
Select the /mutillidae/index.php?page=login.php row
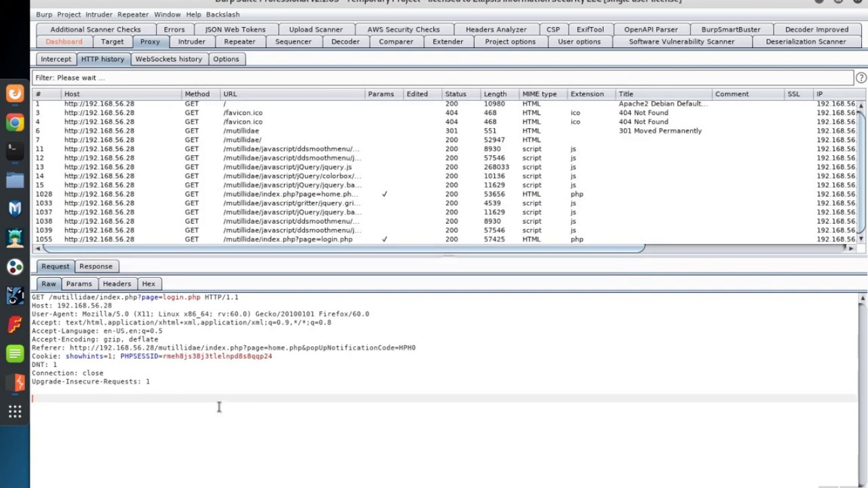coord(445,239)
